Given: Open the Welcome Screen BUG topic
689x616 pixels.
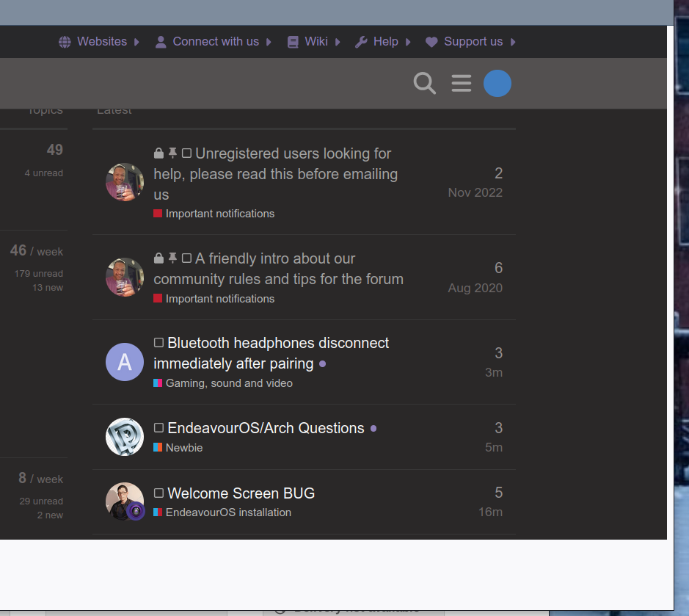Looking at the screenshot, I should pos(241,493).
